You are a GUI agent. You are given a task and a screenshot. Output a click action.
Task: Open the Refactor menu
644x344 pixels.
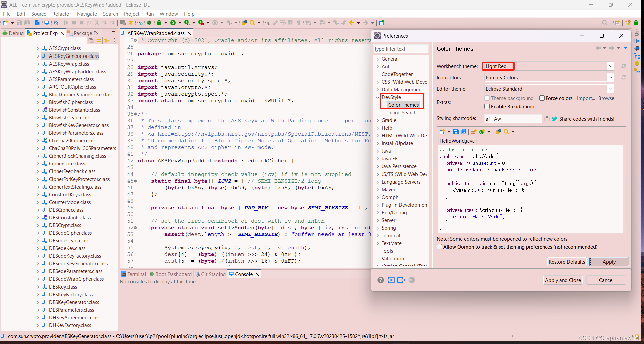[62, 14]
